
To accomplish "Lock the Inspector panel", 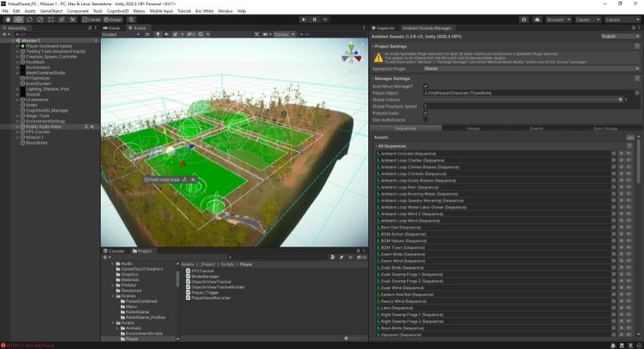I will pyautogui.click(x=633, y=28).
